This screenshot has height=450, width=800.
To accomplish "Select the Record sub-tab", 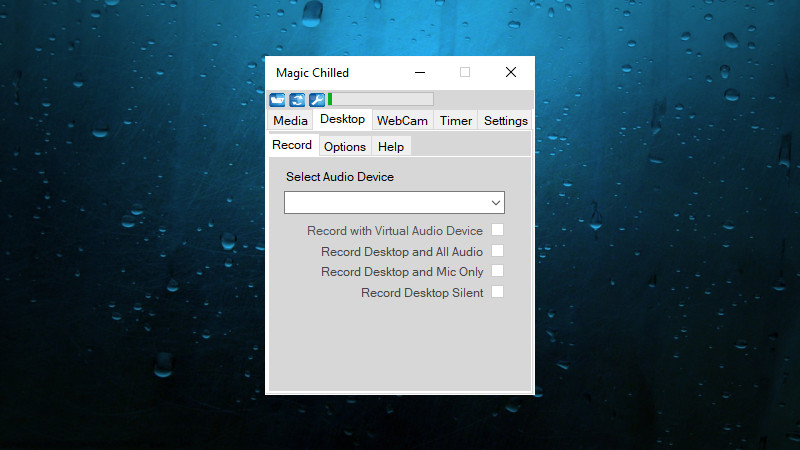I will click(x=292, y=145).
